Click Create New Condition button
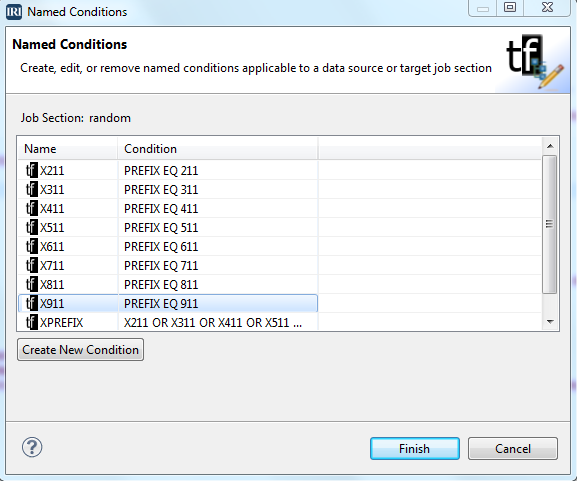577x481 pixels. click(x=80, y=350)
